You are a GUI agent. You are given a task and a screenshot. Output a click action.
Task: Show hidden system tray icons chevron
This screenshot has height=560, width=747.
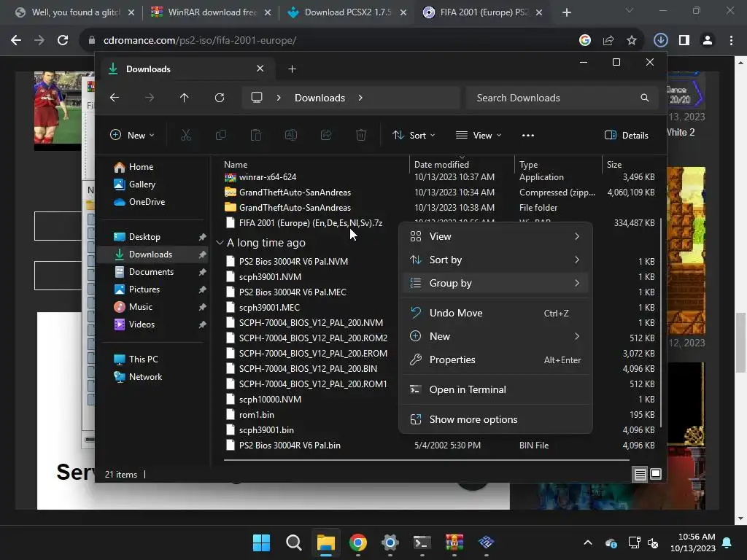pyautogui.click(x=588, y=542)
